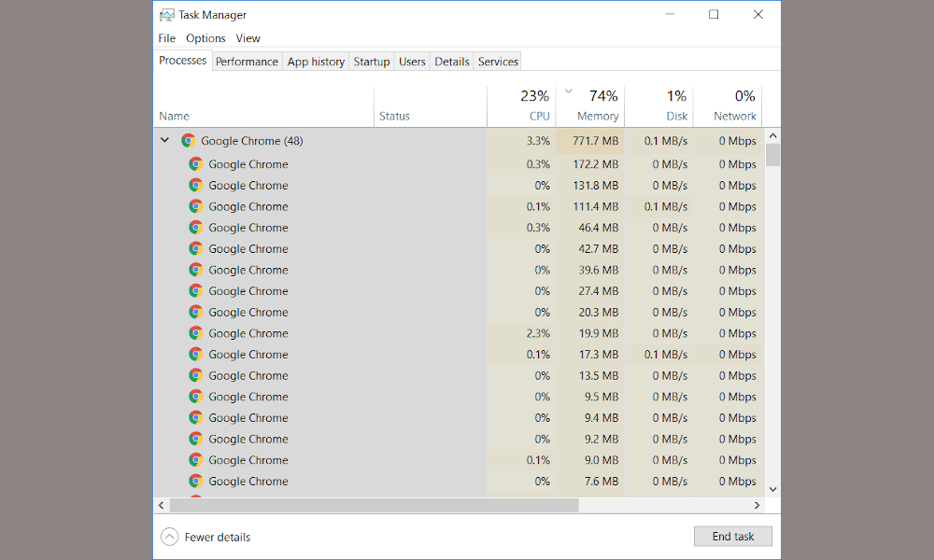
Task: Click the 771.7 MB memory value
Action: (596, 141)
